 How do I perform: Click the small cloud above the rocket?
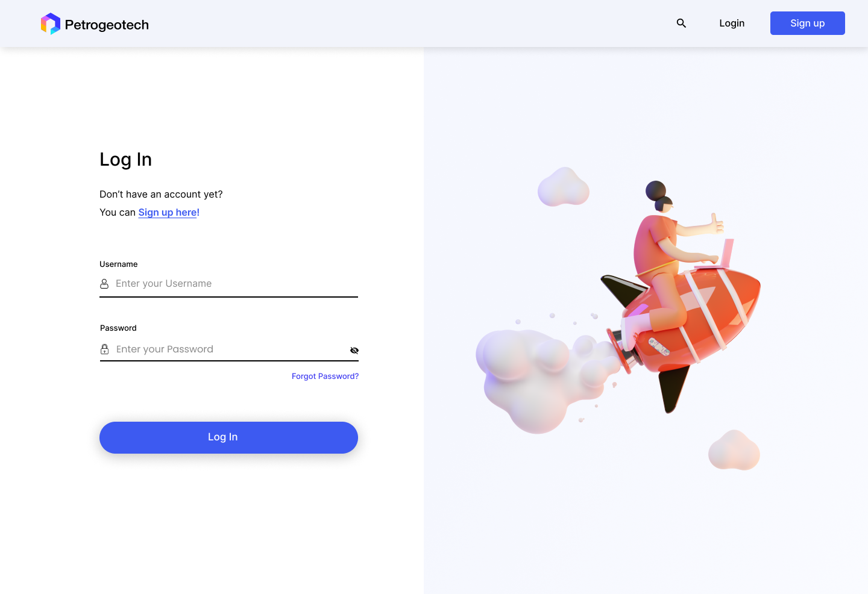(x=564, y=187)
